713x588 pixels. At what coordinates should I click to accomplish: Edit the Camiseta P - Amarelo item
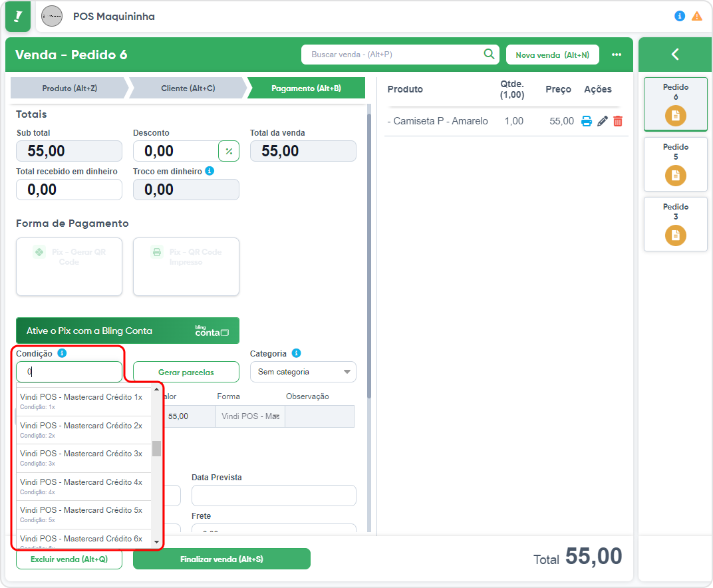(x=602, y=122)
